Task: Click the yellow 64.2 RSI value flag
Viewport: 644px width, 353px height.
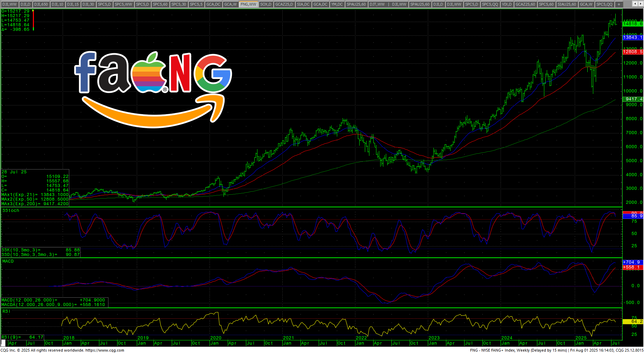Action: [633, 321]
